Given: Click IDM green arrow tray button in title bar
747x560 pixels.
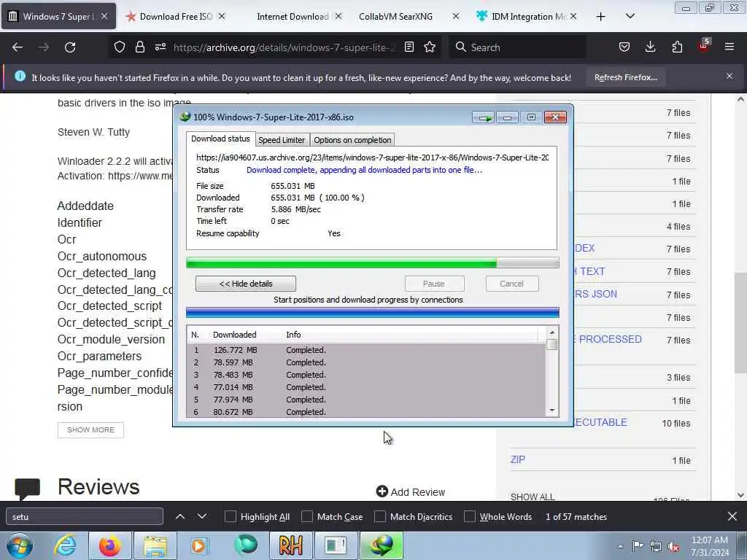Looking at the screenshot, I should 484,117.
